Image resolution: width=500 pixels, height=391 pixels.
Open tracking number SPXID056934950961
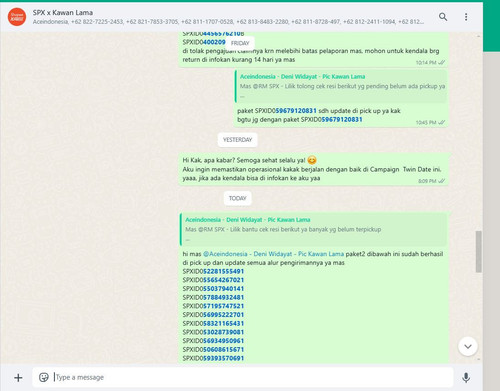213,341
